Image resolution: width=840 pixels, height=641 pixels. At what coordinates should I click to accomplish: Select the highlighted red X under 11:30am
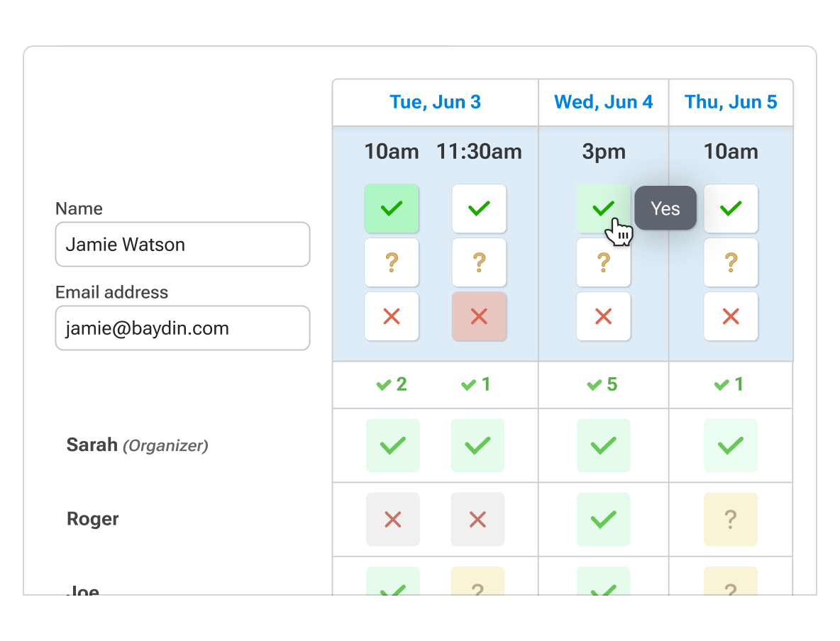click(479, 316)
